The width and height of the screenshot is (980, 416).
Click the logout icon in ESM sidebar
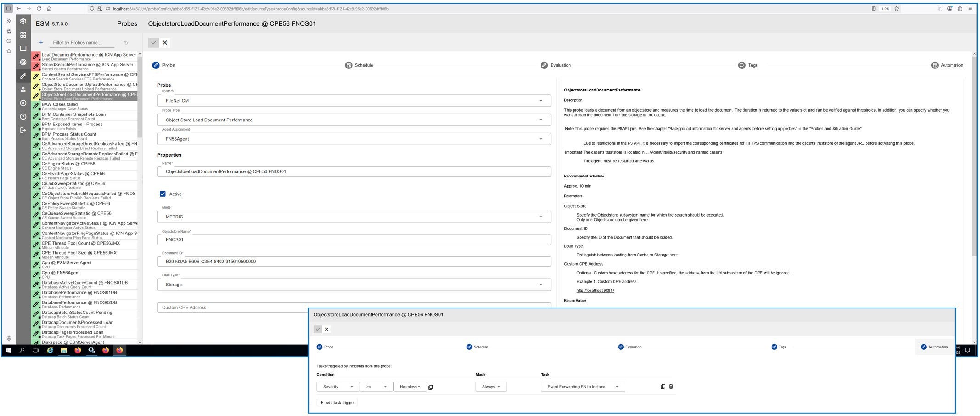(23, 130)
